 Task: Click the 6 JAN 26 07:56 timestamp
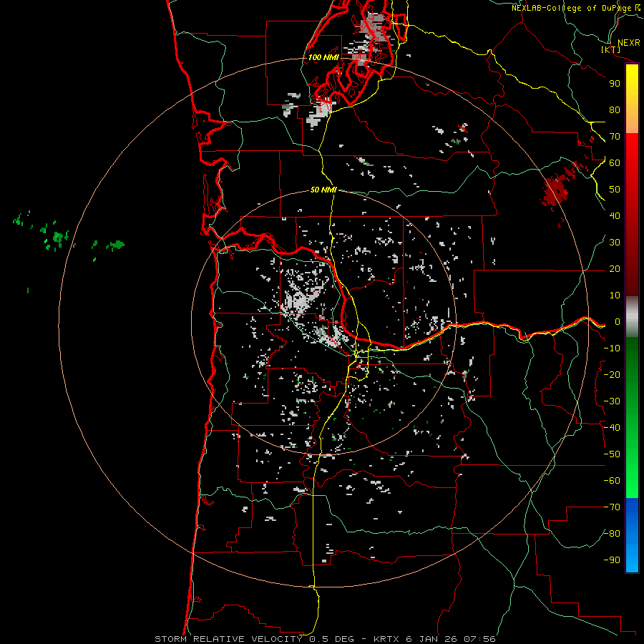451,639
